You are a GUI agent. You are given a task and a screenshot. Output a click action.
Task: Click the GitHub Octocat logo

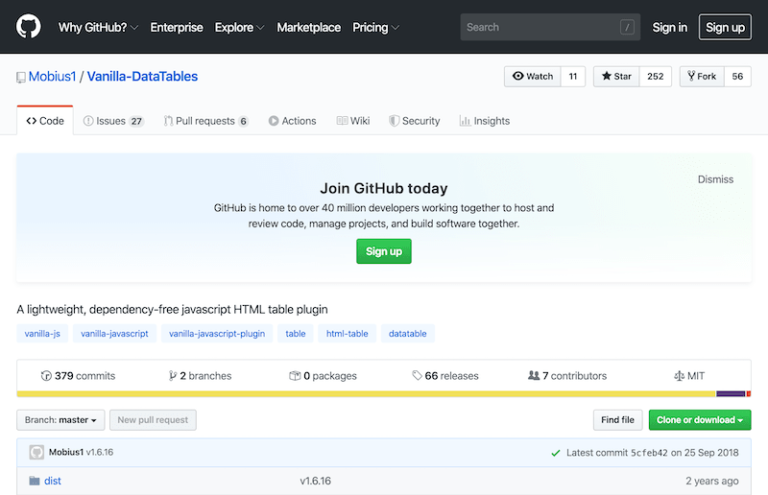coord(28,27)
